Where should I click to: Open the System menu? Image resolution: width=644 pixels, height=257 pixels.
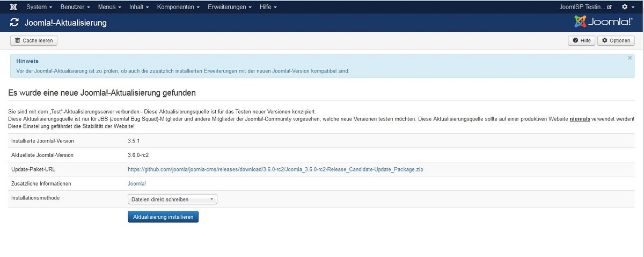[x=39, y=7]
